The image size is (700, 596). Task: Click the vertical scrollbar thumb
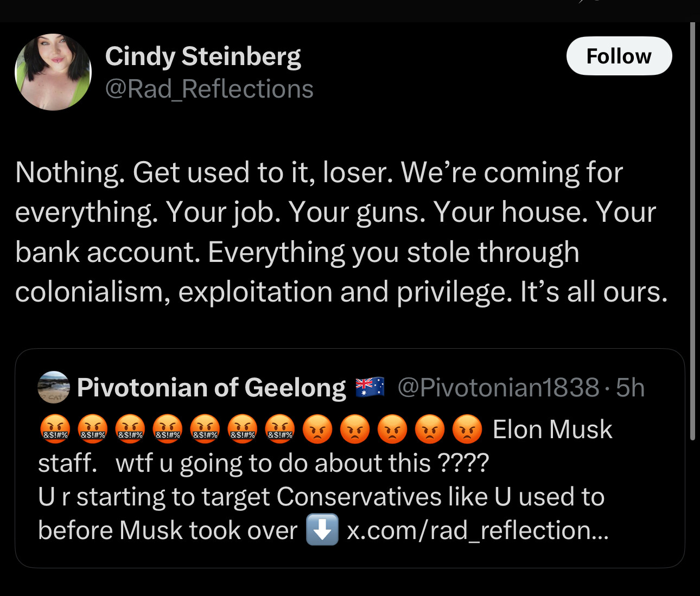pyautogui.click(x=692, y=230)
